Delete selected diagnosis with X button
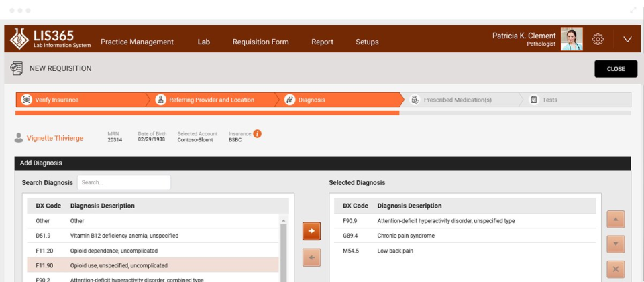The width and height of the screenshot is (644, 282). (x=616, y=269)
